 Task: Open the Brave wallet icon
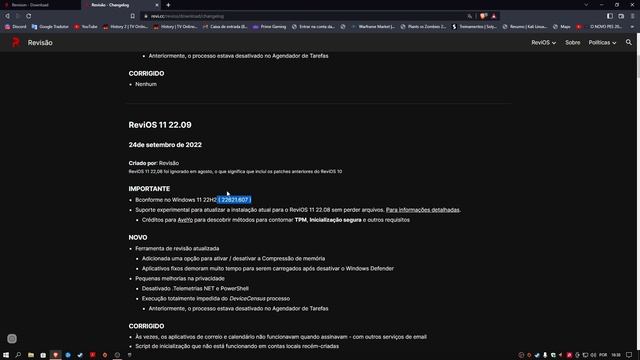[x=621, y=16]
